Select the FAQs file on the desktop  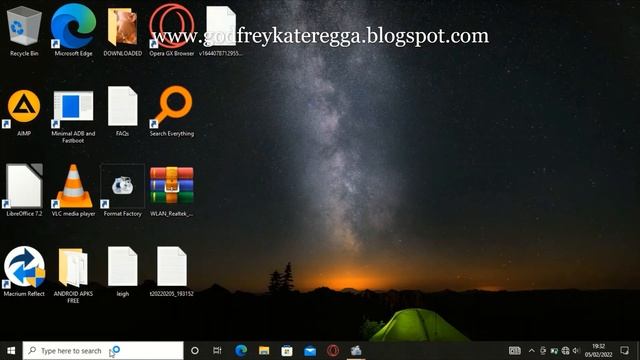click(x=122, y=111)
